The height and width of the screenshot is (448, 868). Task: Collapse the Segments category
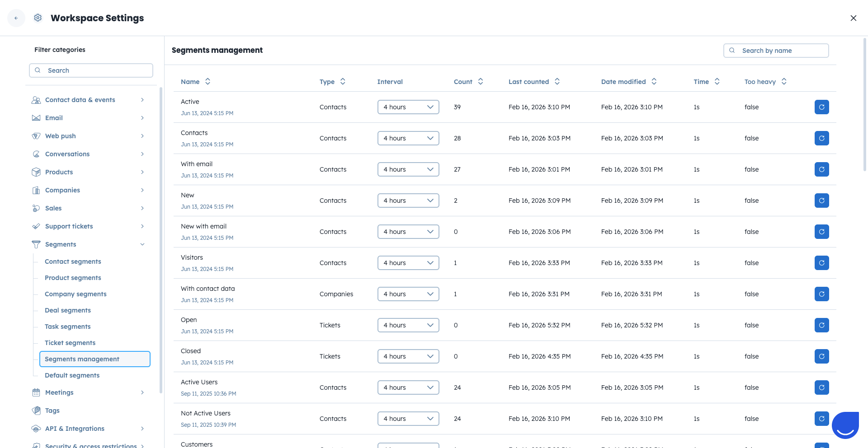point(142,244)
